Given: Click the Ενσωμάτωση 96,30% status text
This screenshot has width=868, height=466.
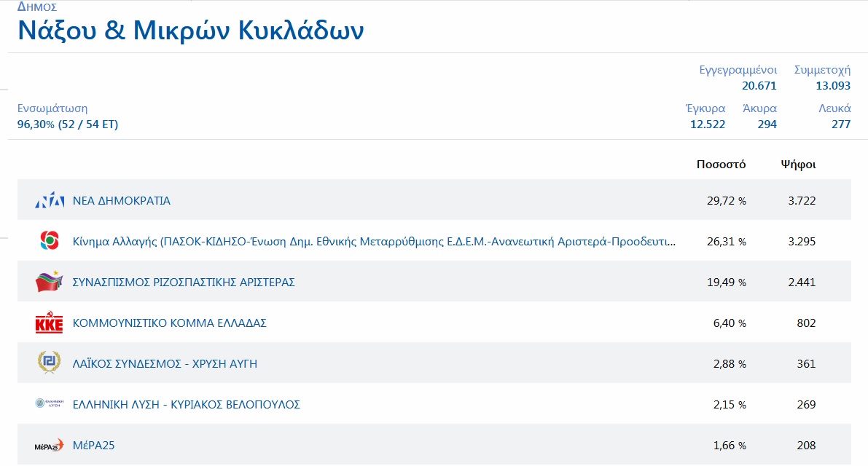Looking at the screenshot, I should pos(68,125).
